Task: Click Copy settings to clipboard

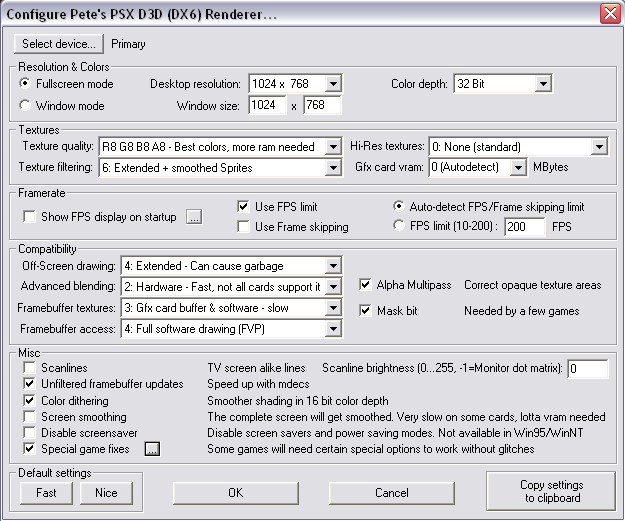Action: [551, 492]
